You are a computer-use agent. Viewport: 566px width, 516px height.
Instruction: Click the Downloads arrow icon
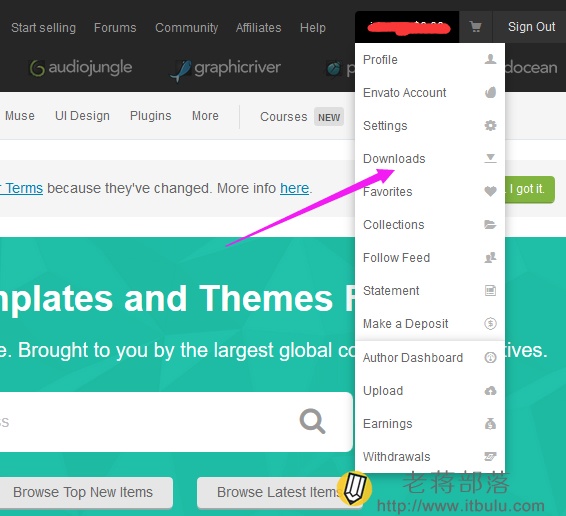pyautogui.click(x=490, y=158)
